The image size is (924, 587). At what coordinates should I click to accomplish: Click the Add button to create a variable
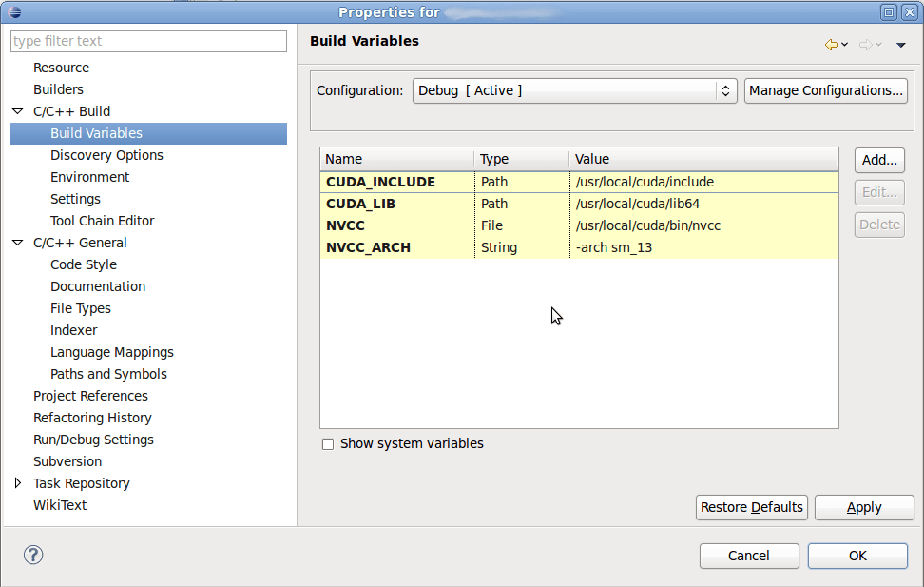878,160
